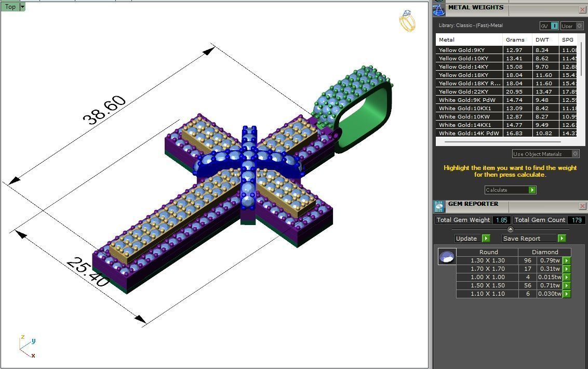
Task: Open the Top viewport dropdown arrow
Action: pyautogui.click(x=22, y=7)
